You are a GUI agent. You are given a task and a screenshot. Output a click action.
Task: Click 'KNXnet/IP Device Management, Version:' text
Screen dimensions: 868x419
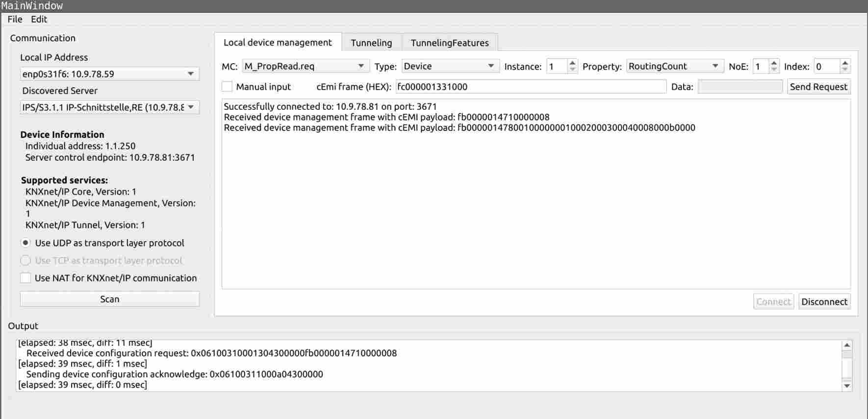[x=110, y=203]
